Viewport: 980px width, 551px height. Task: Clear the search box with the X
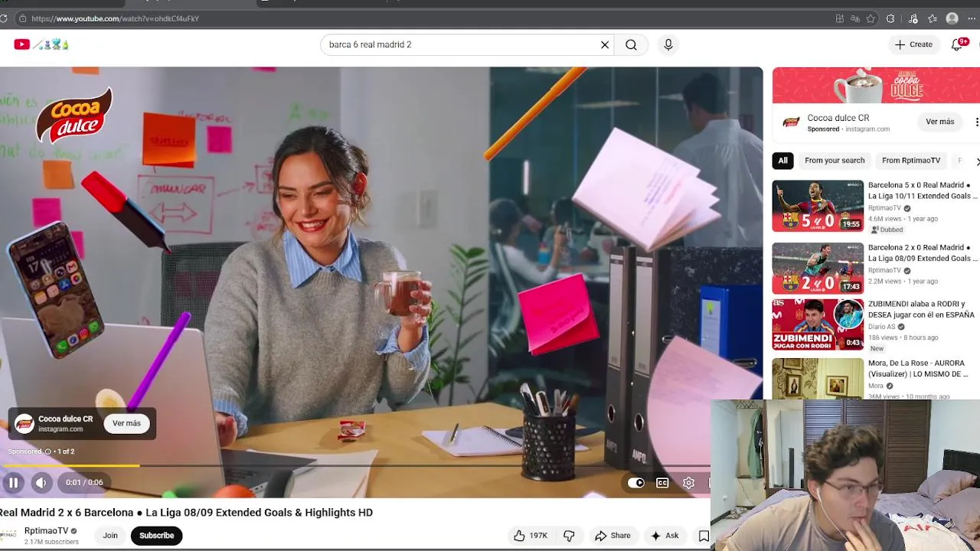click(605, 44)
